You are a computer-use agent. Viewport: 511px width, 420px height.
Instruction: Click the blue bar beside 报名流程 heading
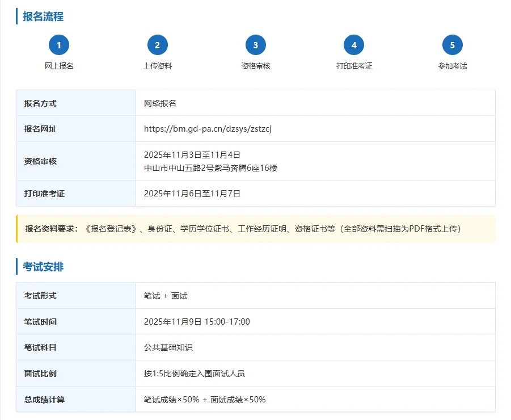coord(16,16)
